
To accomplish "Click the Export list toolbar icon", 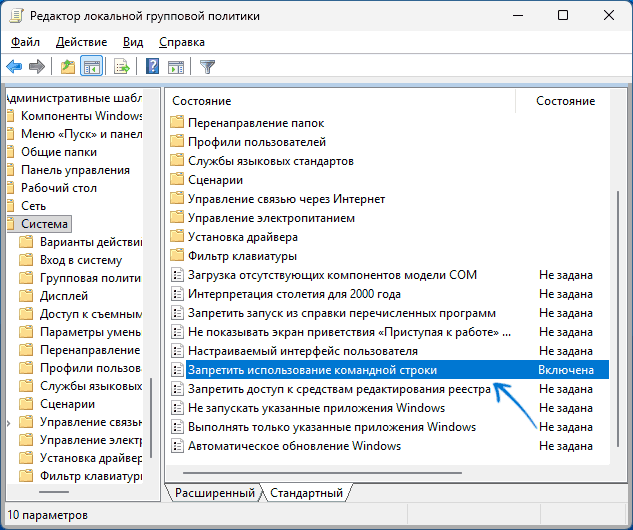I will click(122, 67).
